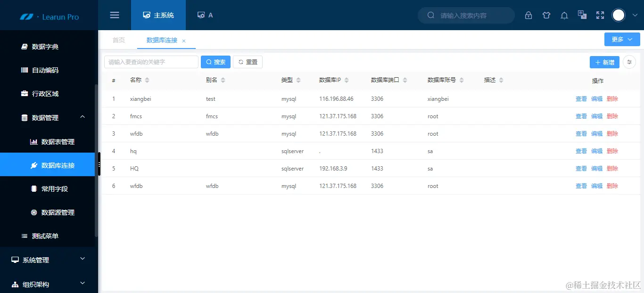Click the theme/skin shirt icon
This screenshot has height=293, width=644.
(546, 15)
